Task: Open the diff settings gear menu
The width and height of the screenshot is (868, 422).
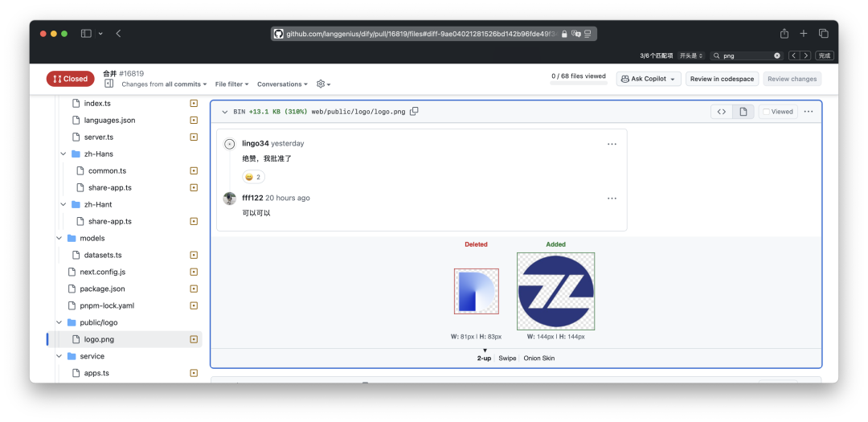Action: [323, 84]
